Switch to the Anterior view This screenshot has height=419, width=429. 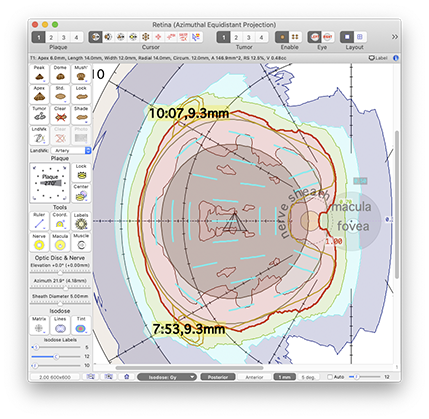pyautogui.click(x=254, y=377)
